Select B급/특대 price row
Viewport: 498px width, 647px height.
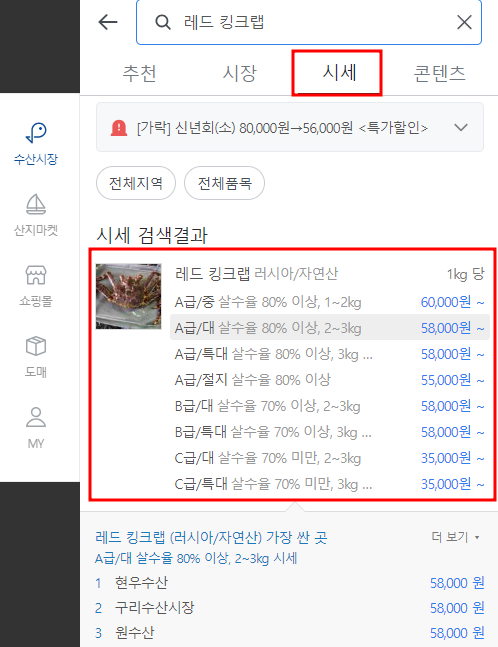click(x=329, y=432)
